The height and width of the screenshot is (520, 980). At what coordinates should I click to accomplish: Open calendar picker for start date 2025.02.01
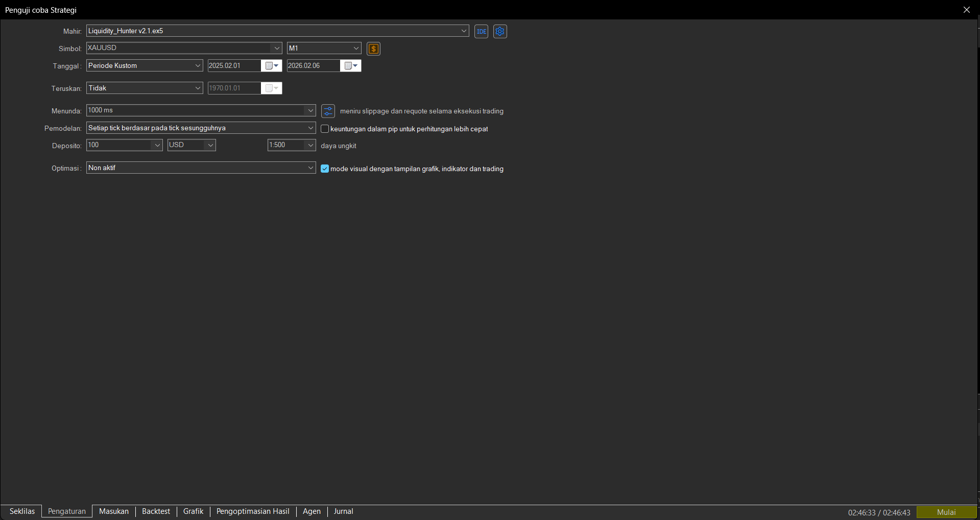click(271, 65)
